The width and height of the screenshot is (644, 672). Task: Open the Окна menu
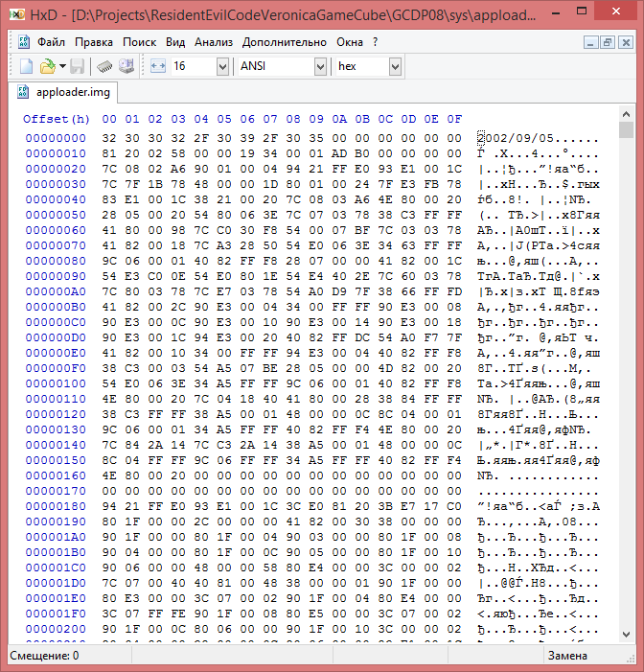(x=350, y=42)
